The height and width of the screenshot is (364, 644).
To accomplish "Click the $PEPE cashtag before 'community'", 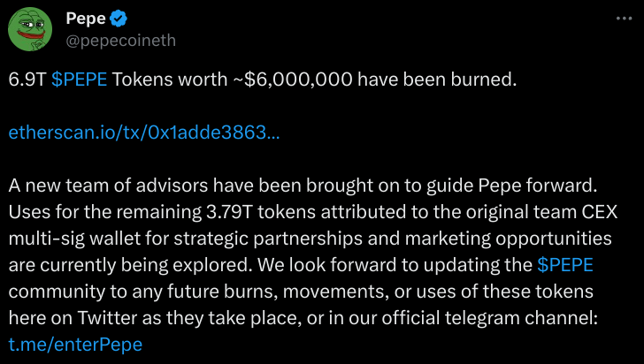I will click(564, 265).
